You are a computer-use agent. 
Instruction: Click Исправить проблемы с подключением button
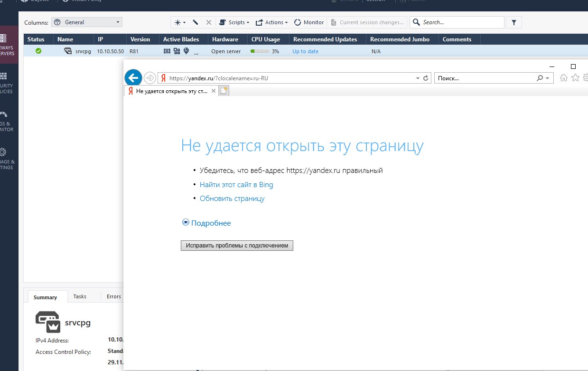(x=237, y=246)
